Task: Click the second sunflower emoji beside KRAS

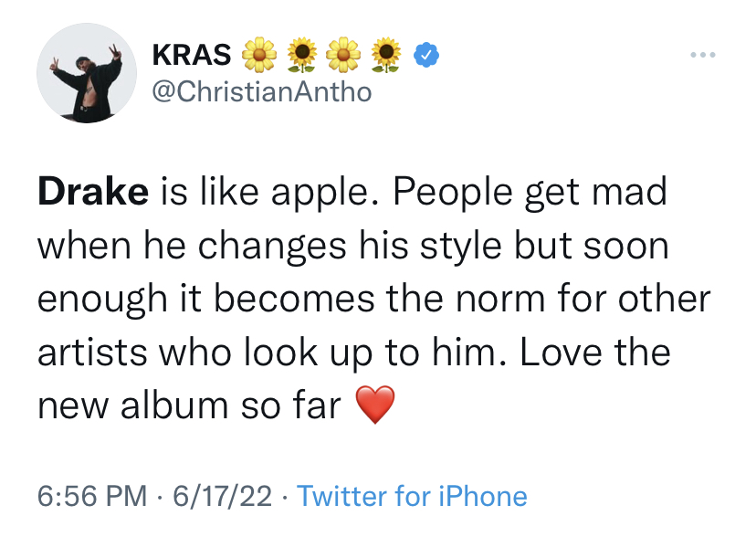Action: pos(301,54)
